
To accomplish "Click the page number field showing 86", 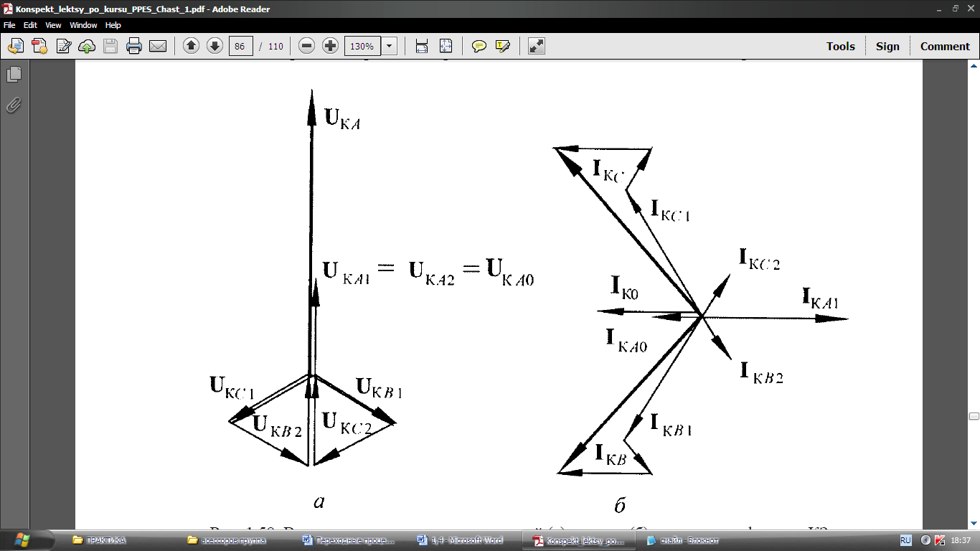I will 240,46.
